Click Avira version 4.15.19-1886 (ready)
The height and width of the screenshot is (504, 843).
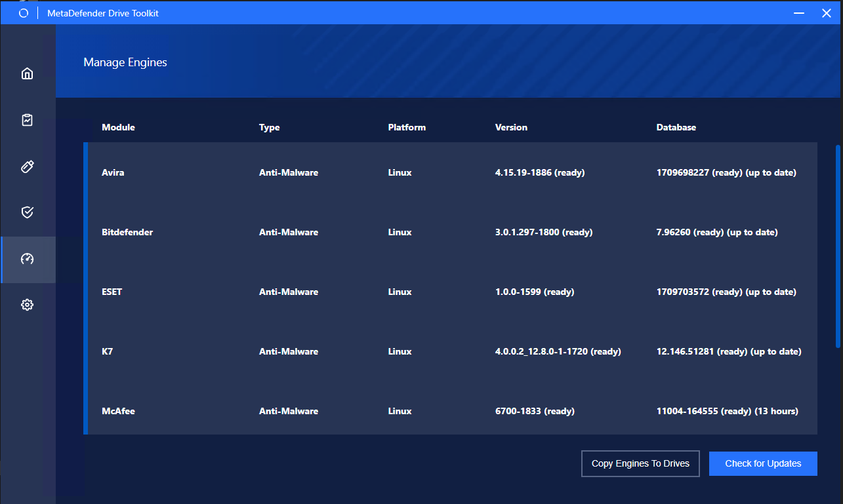pos(540,173)
